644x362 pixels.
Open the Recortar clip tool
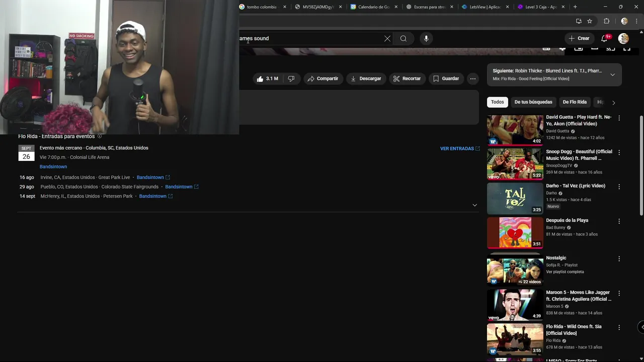(x=407, y=78)
